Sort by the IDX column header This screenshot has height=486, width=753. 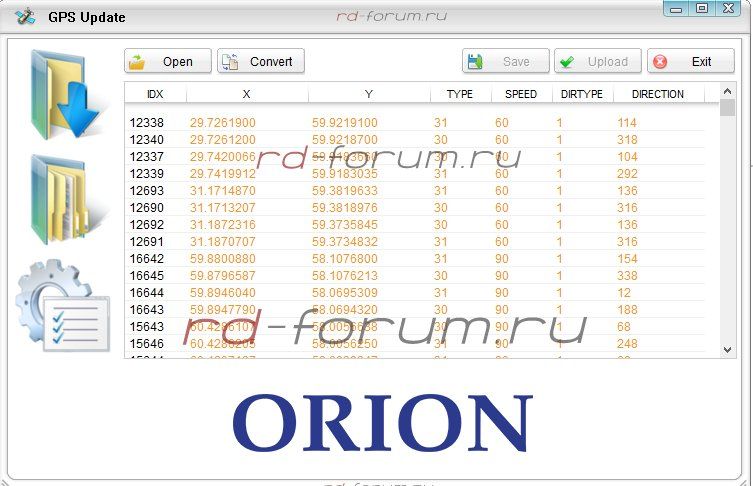click(x=155, y=94)
